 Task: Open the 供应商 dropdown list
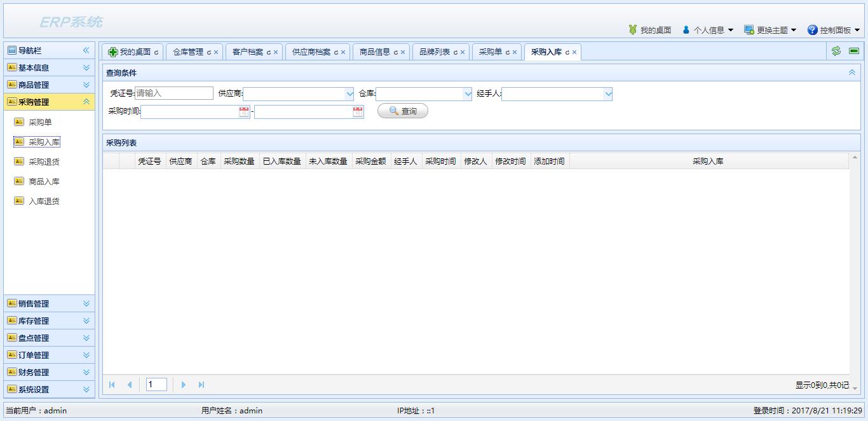pos(349,94)
